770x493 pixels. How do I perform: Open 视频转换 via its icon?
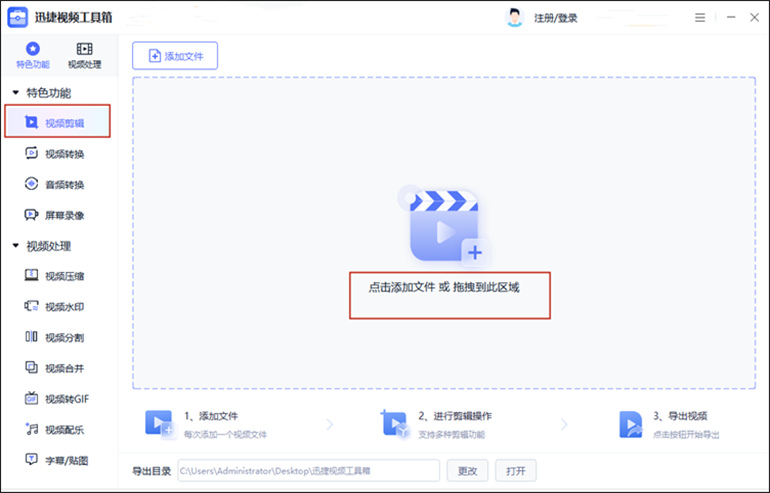pyautogui.click(x=31, y=153)
